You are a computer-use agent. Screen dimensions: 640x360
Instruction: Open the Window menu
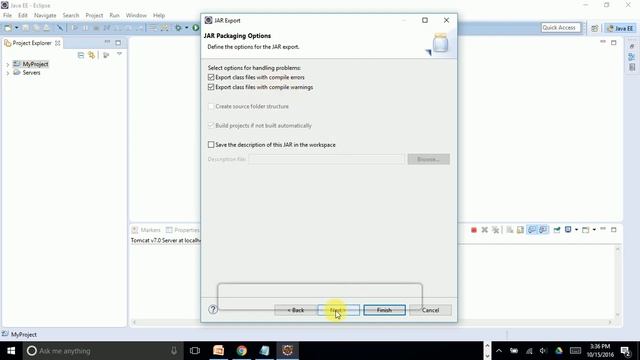click(136, 16)
